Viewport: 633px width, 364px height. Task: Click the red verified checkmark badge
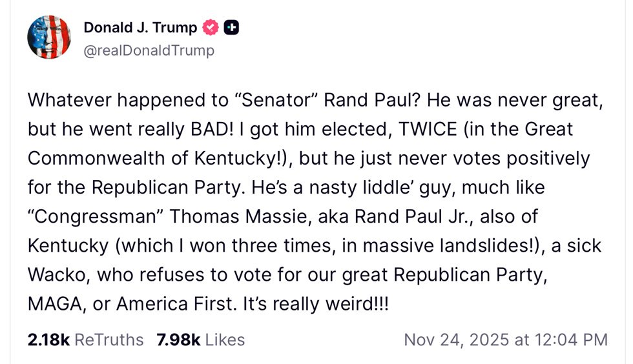211,28
